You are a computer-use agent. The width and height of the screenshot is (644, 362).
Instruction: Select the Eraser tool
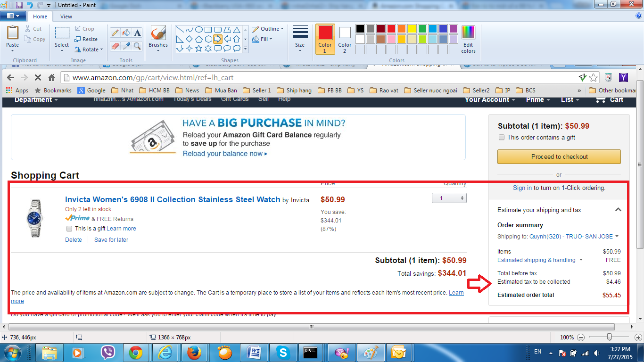click(x=115, y=46)
